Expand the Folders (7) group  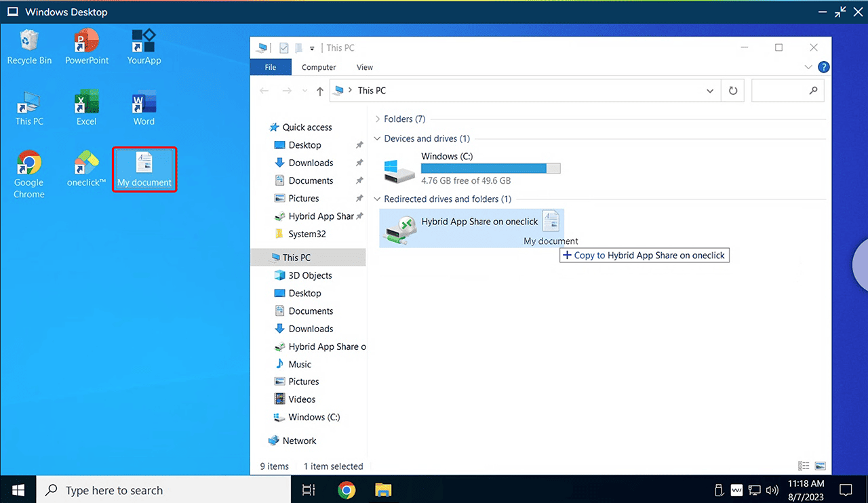point(378,119)
